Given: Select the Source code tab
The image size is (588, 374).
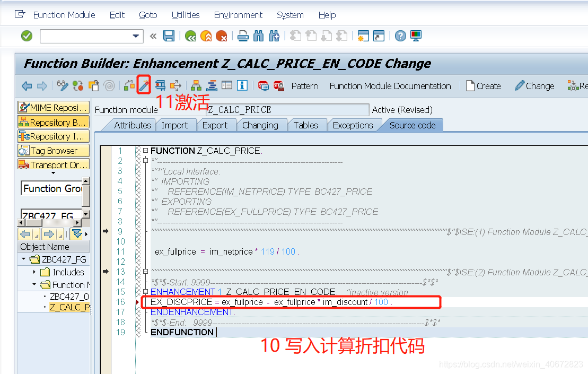Looking at the screenshot, I should click(413, 125).
